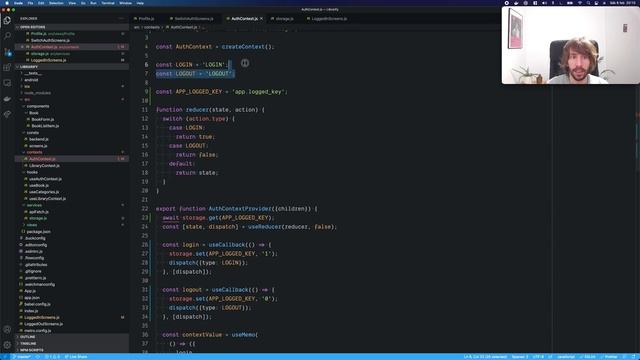
Task: Switch to the storage.js editor tab
Action: coord(284,18)
